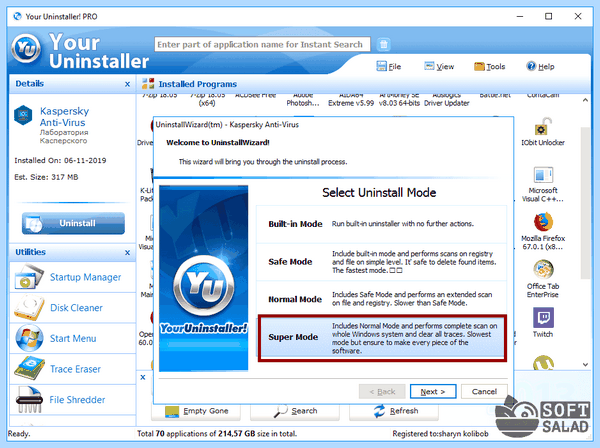Select the IObit Unlocker program icon

point(543,132)
